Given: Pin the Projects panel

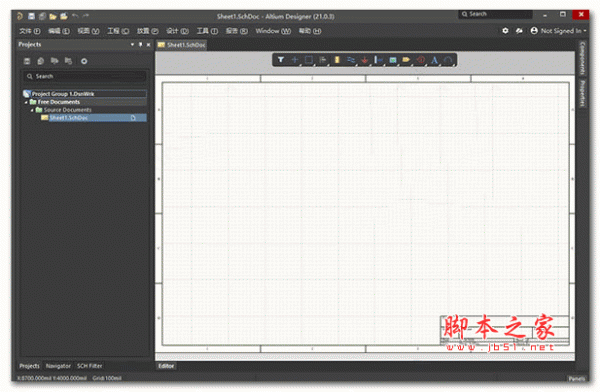Looking at the screenshot, I should click(x=140, y=44).
